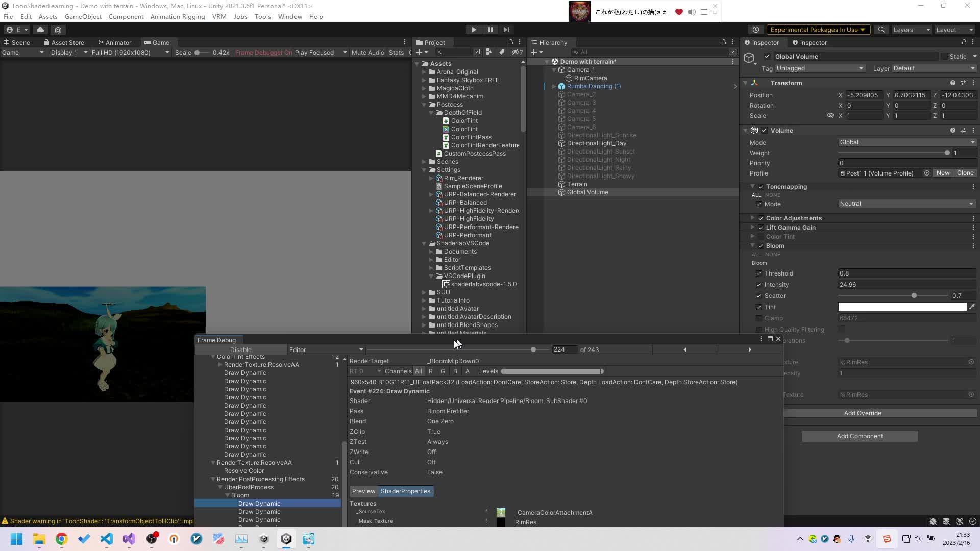Adjust the Scatter slider in Bloom
Viewport: 980px width, 551px height.
click(x=914, y=295)
